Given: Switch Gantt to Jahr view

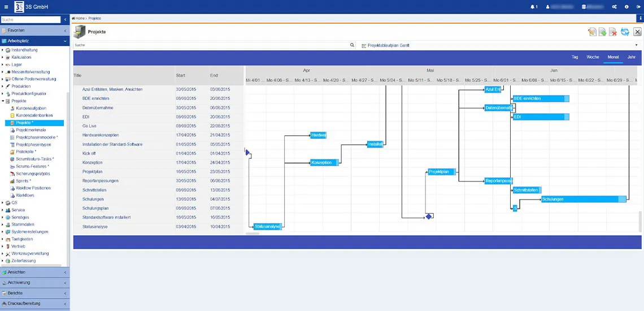Looking at the screenshot, I should click(632, 57).
